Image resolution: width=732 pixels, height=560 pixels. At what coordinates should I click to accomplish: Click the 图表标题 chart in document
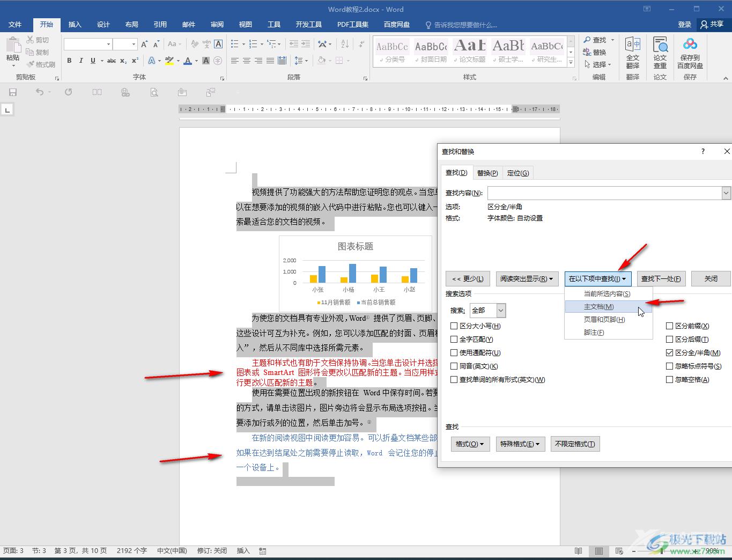356,274
